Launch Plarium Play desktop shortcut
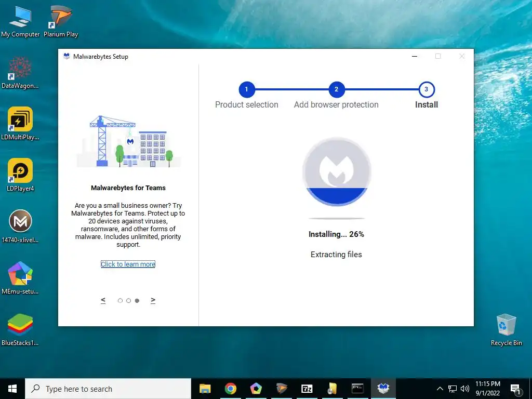This screenshot has height=399, width=532. (61, 22)
